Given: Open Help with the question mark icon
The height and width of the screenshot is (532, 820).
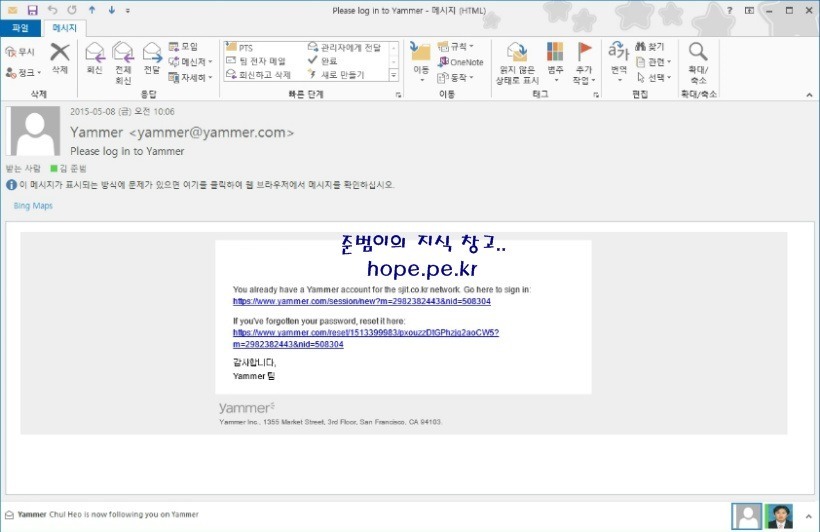Looking at the screenshot, I should 730,10.
